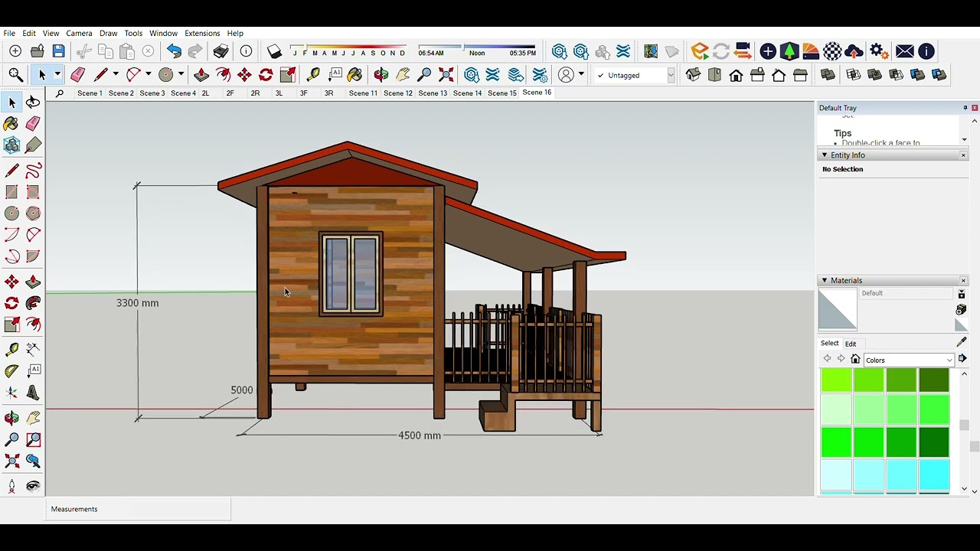Select the Follow Me tool in left toolbar
Image resolution: width=980 pixels, height=551 pixels.
click(x=33, y=304)
